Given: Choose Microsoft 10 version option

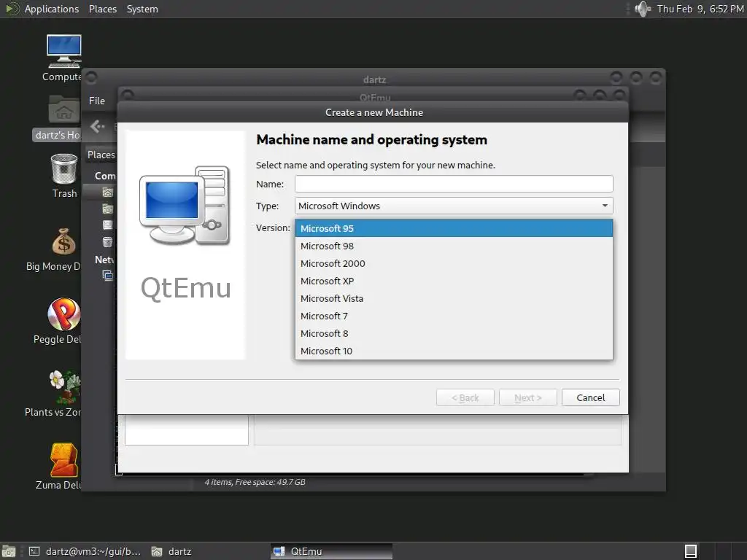Looking at the screenshot, I should pos(454,351).
